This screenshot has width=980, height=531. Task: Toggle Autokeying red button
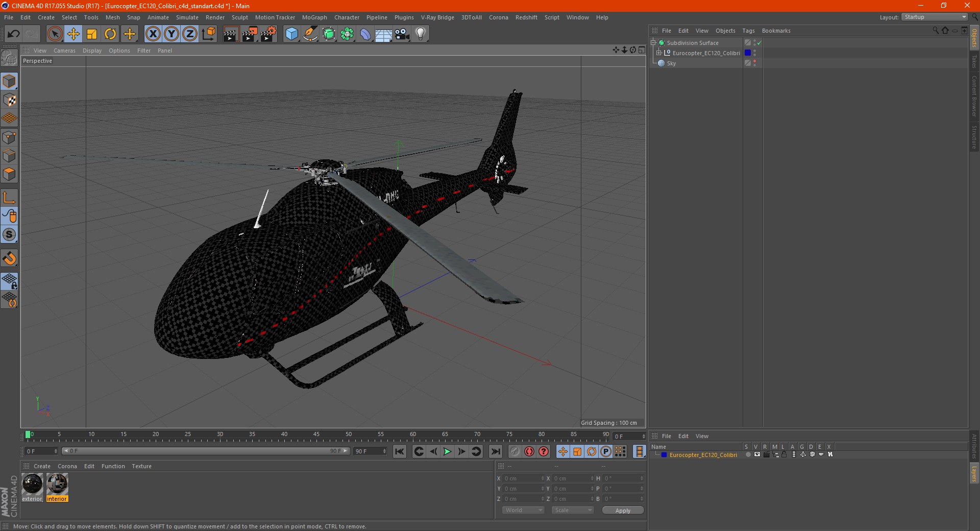click(529, 451)
